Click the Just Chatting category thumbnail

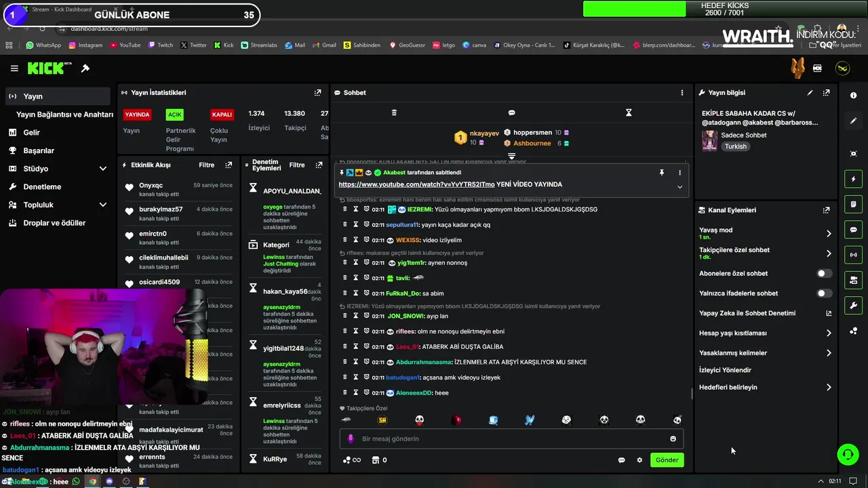click(709, 140)
